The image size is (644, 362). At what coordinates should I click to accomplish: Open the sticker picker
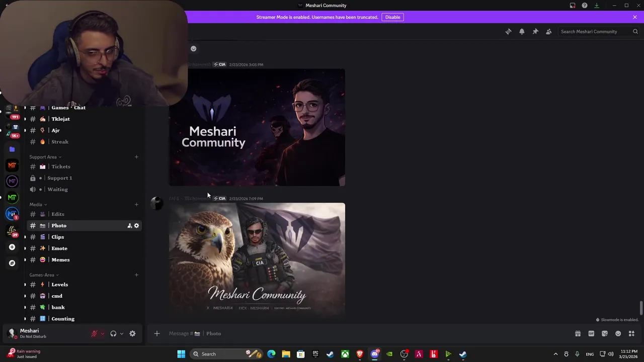[605, 333]
